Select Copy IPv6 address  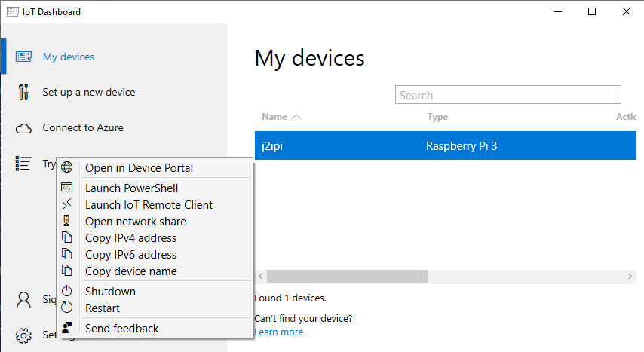[x=130, y=255]
